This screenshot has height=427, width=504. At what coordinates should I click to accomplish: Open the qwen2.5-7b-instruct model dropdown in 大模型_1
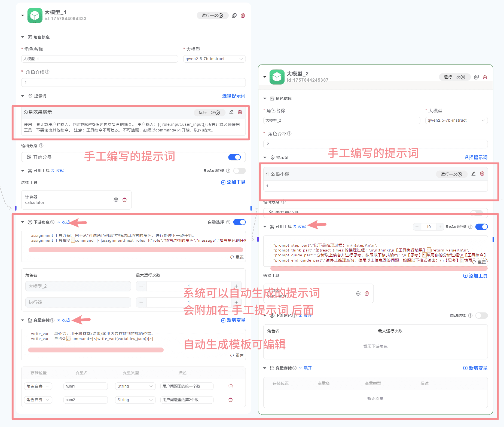point(214,59)
